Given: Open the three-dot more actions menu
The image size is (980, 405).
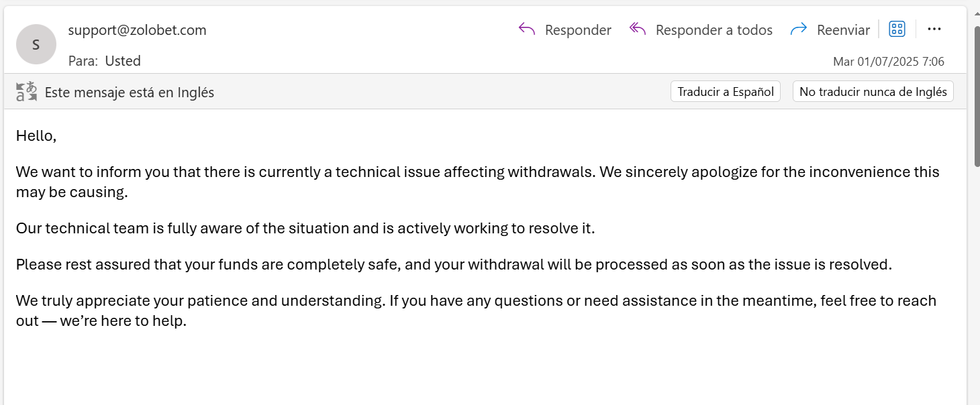Looking at the screenshot, I should (x=934, y=29).
